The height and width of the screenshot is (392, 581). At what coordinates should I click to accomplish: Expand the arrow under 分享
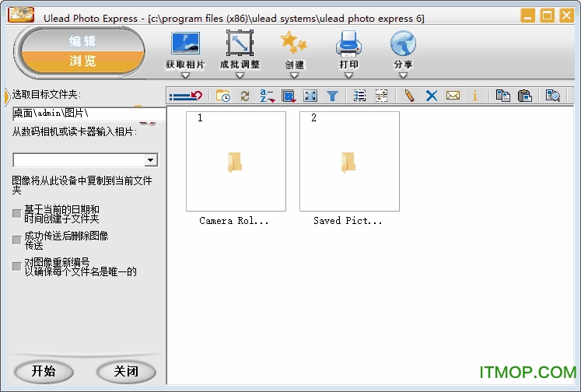403,75
